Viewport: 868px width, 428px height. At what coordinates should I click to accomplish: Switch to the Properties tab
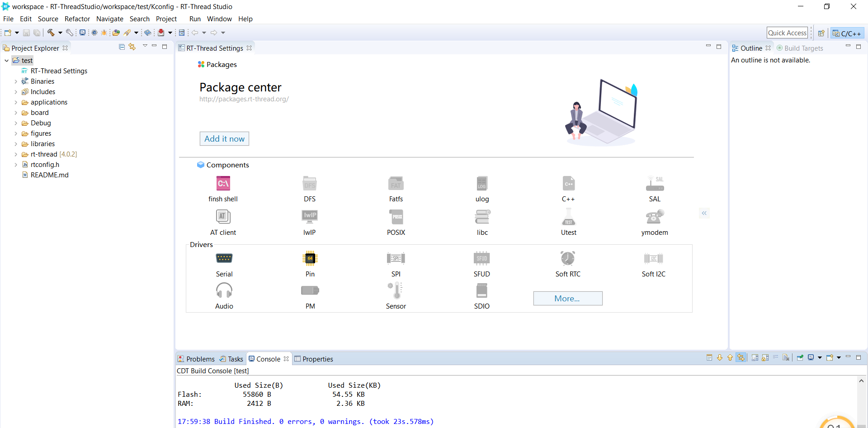pyautogui.click(x=314, y=359)
